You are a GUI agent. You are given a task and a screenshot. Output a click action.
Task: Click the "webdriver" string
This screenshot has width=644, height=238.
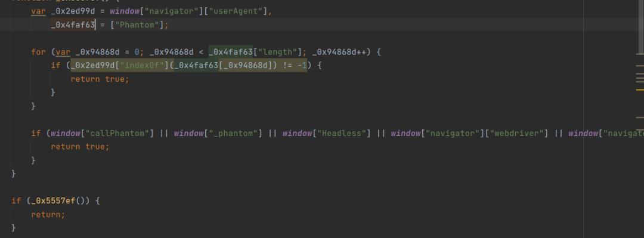[x=519, y=133]
